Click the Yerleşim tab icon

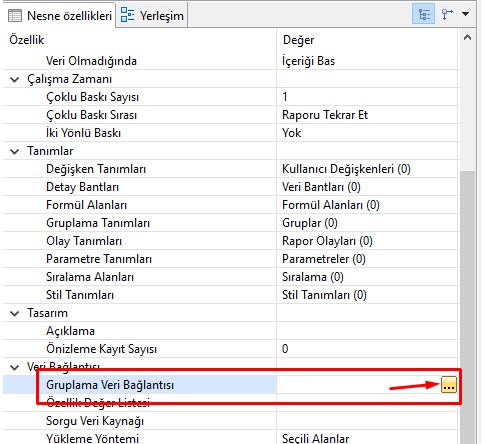(x=127, y=14)
